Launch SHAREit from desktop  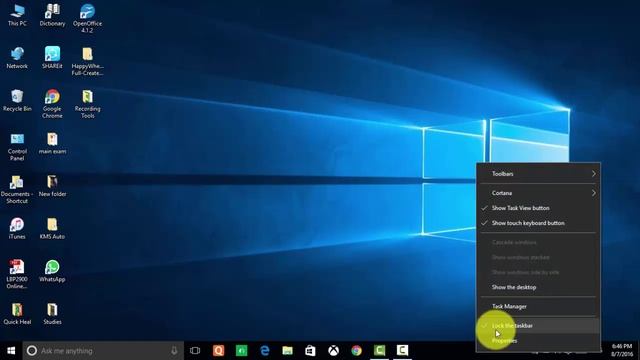[52, 58]
